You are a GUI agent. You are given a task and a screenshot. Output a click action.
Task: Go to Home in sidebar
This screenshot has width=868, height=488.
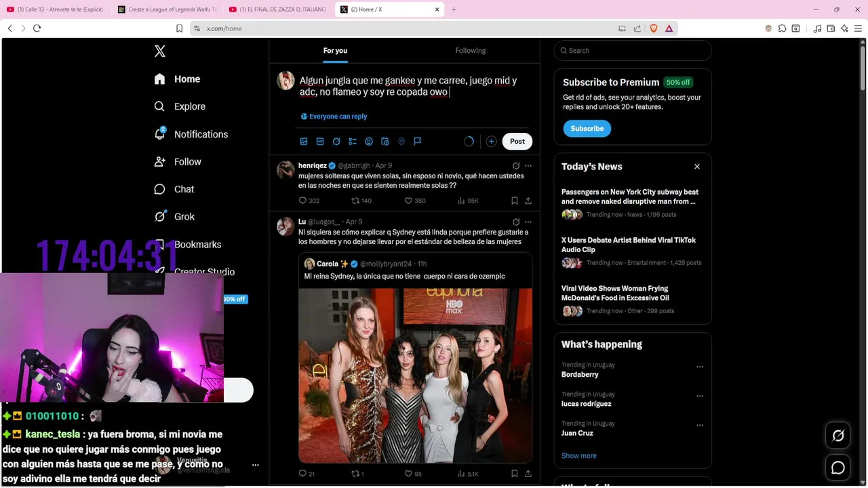coord(177,79)
